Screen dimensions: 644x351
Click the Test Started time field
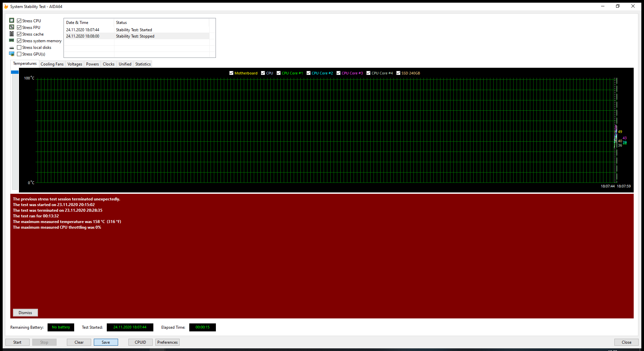pos(130,327)
